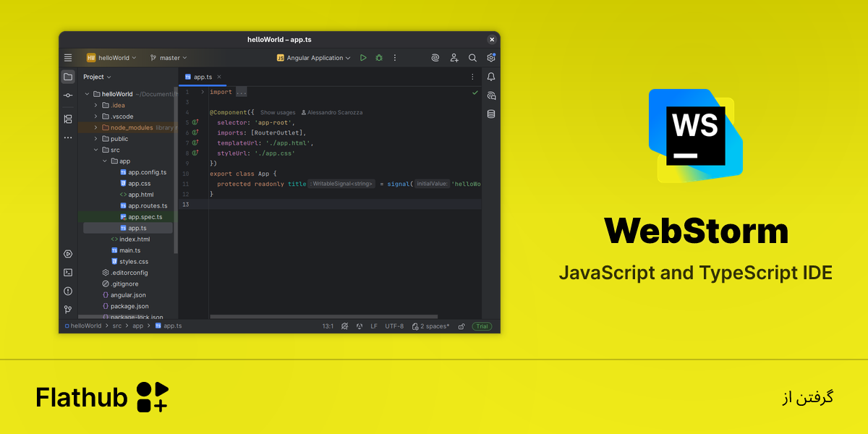Screen dimensions: 868x434
Task: Toggle the file read-only lock icon
Action: [x=461, y=326]
